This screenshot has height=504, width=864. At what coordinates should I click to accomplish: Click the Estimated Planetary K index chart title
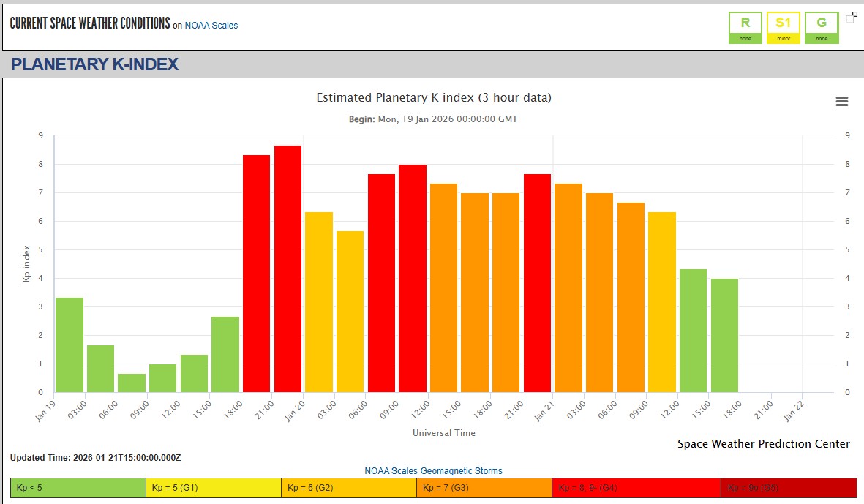[433, 97]
